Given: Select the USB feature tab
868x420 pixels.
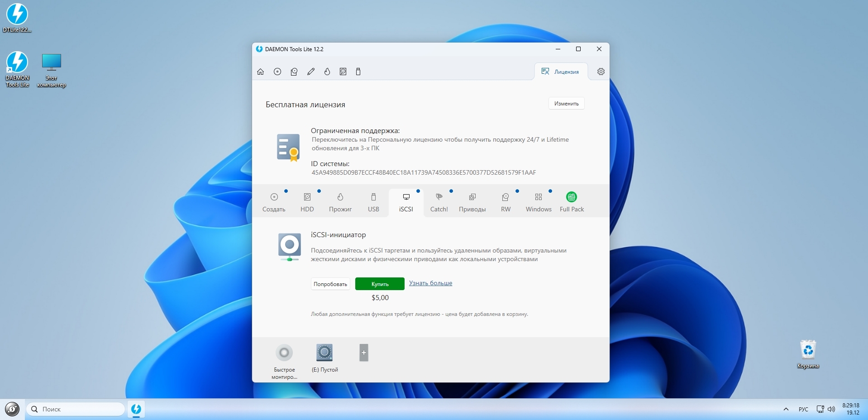Looking at the screenshot, I should [373, 202].
